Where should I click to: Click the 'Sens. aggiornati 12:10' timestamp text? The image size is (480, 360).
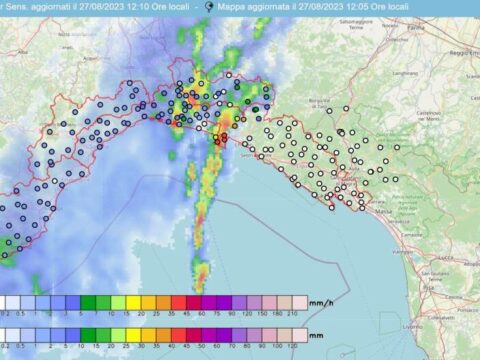coord(95,7)
